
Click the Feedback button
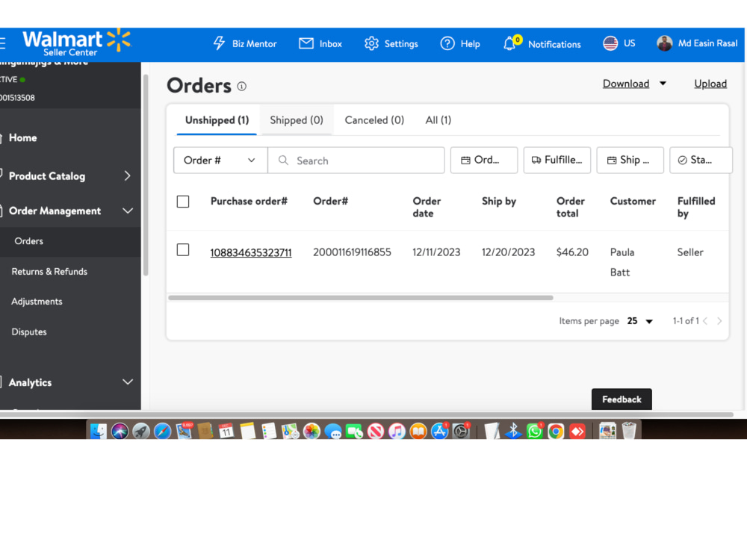click(x=622, y=399)
